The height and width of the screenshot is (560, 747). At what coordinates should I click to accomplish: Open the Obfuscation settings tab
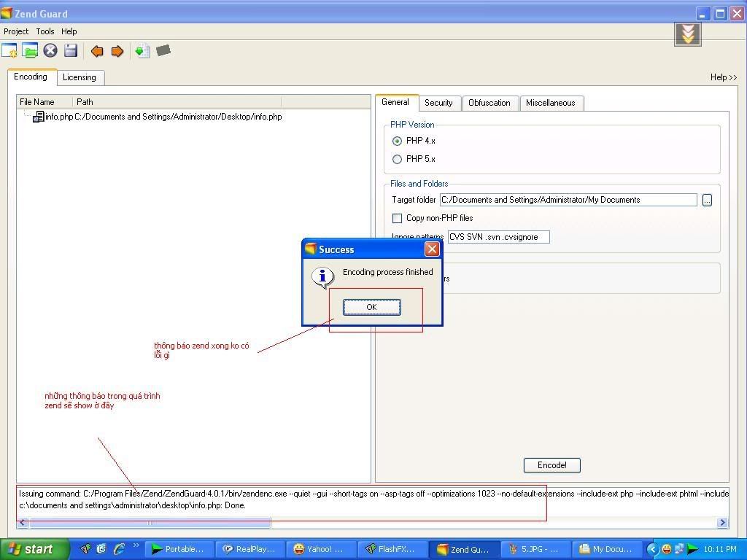click(x=489, y=103)
